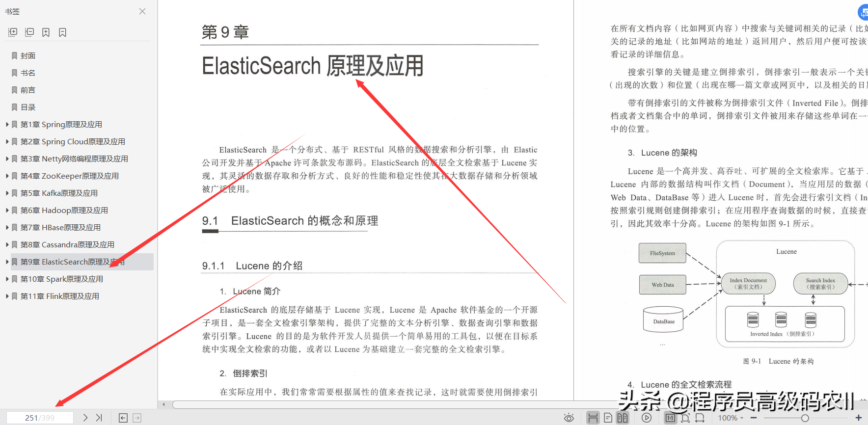Click the zoom slider handle

click(x=805, y=418)
